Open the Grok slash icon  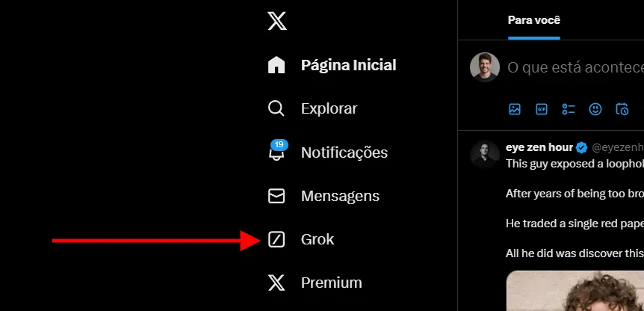[x=276, y=239]
